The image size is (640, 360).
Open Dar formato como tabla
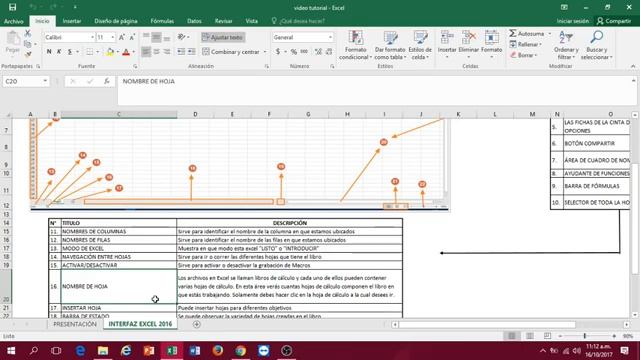click(x=390, y=45)
